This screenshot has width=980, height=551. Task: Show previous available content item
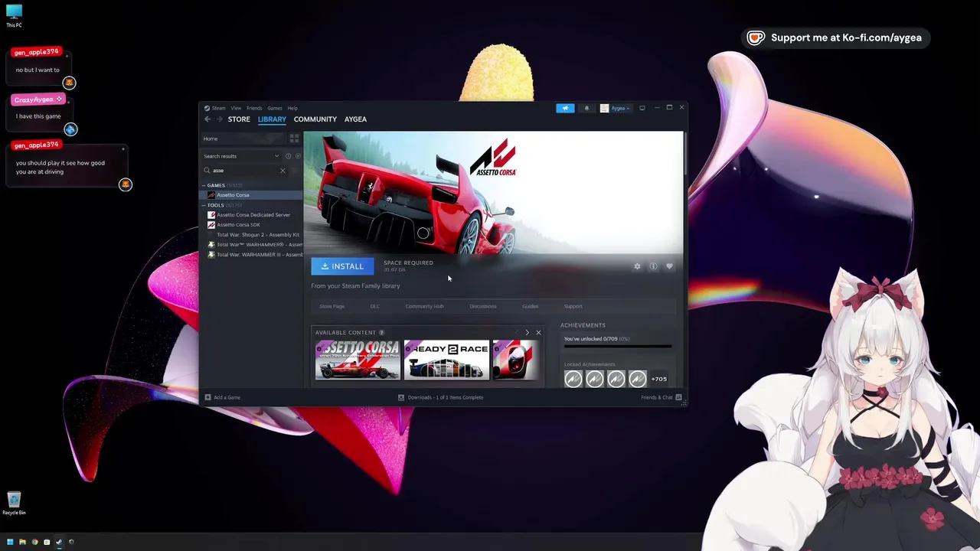516,333
